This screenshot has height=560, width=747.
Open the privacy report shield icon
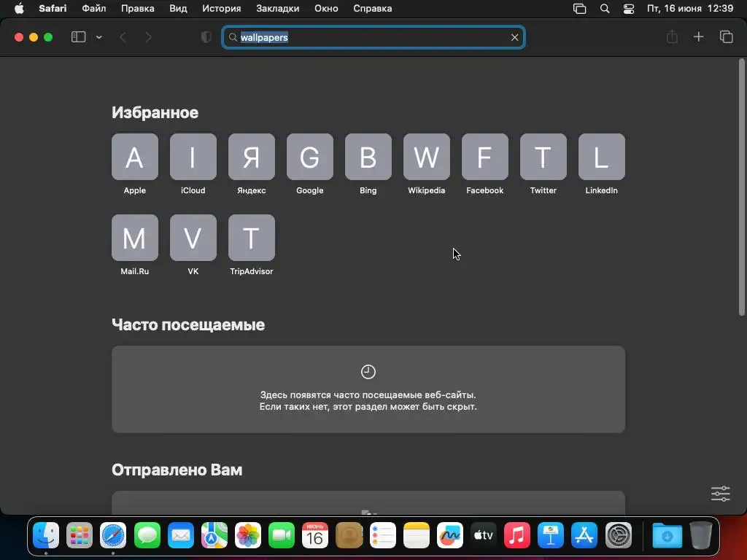(x=206, y=37)
